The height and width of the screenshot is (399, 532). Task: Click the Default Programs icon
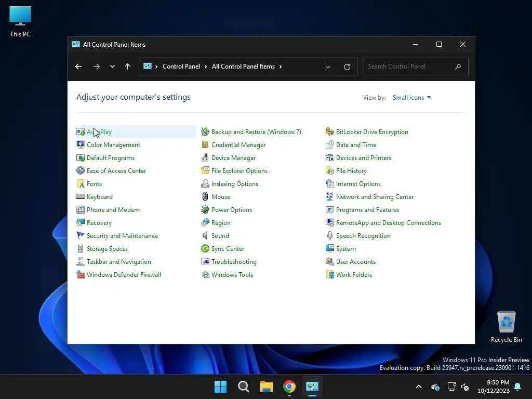pos(81,158)
